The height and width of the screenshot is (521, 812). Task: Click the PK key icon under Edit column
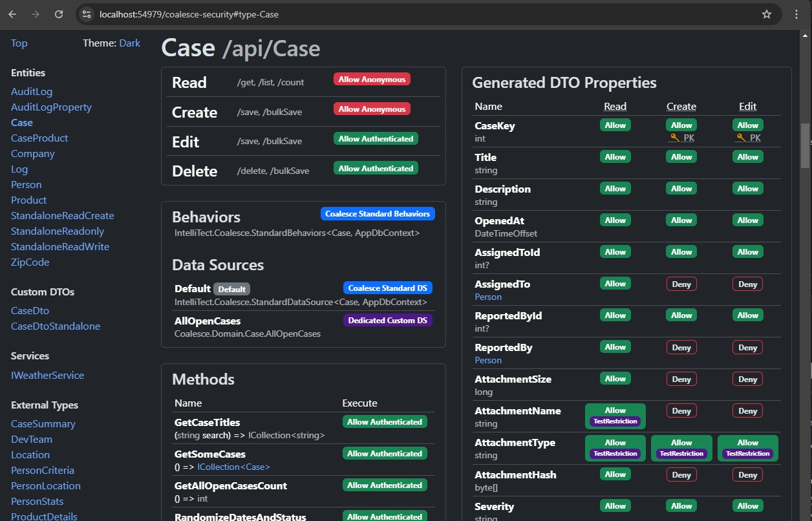point(748,138)
